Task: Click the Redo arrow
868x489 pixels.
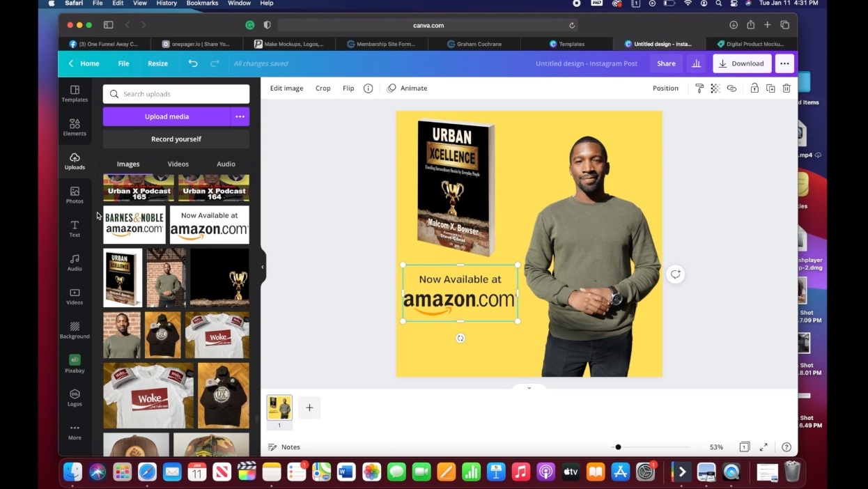Action: tap(215, 63)
